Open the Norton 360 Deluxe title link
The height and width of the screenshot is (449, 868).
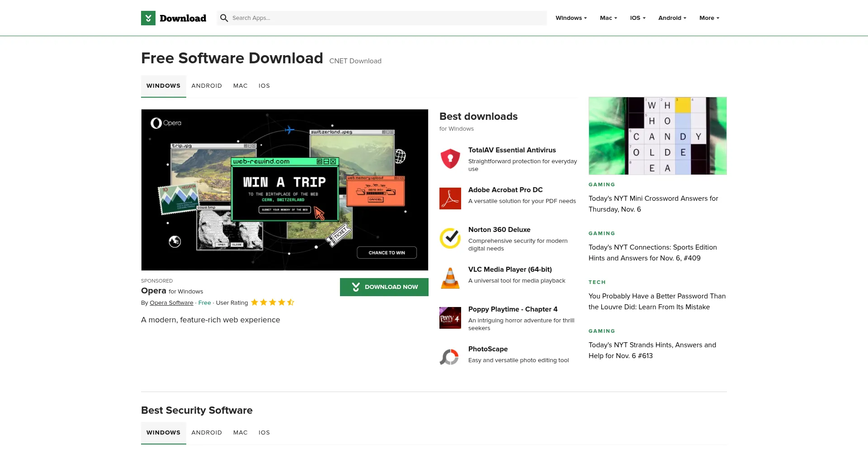click(500, 230)
